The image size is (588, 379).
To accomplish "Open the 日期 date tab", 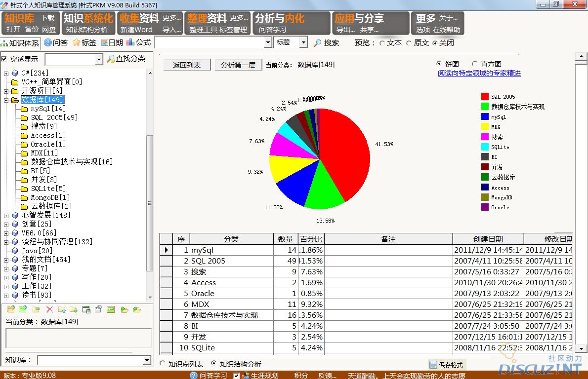I will [112, 43].
